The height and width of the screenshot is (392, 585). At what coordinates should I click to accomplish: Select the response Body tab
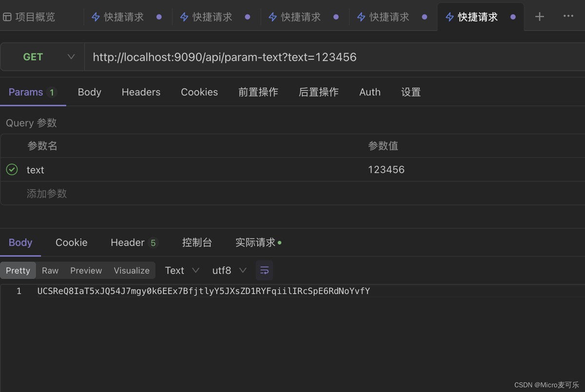(x=20, y=243)
